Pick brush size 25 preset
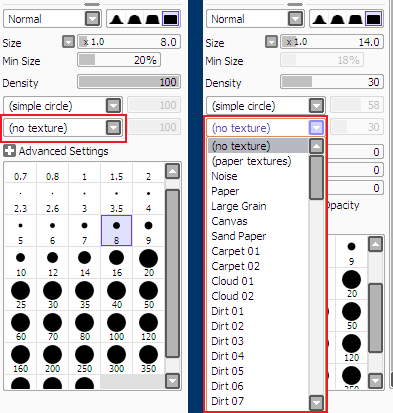393x413 pixels. 21,295
